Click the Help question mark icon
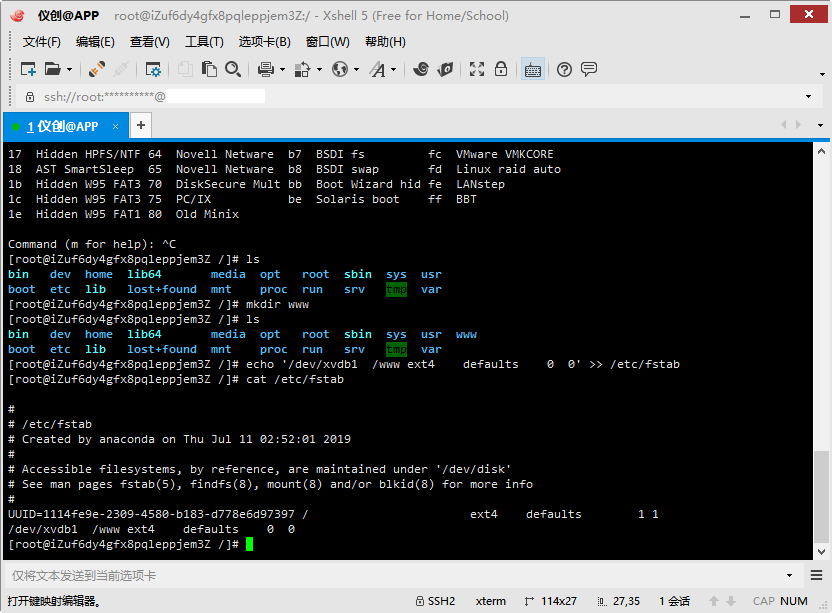This screenshot has height=613, width=832. pos(564,69)
